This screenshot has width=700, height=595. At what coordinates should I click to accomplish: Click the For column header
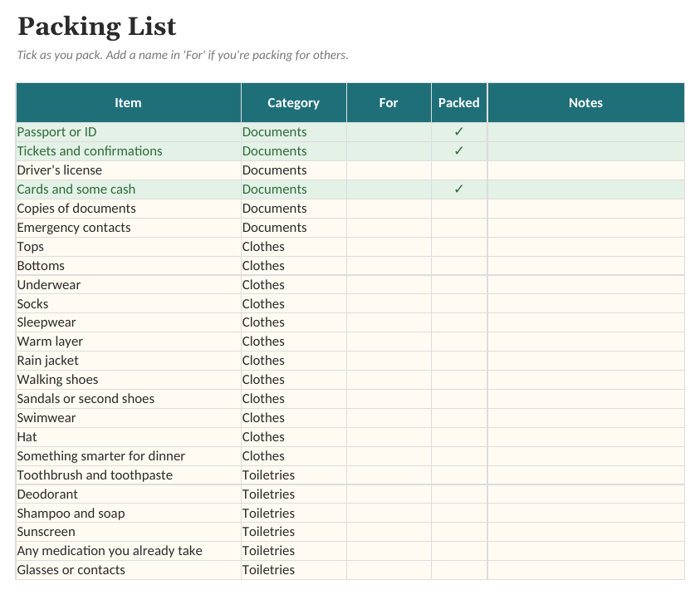tap(389, 103)
